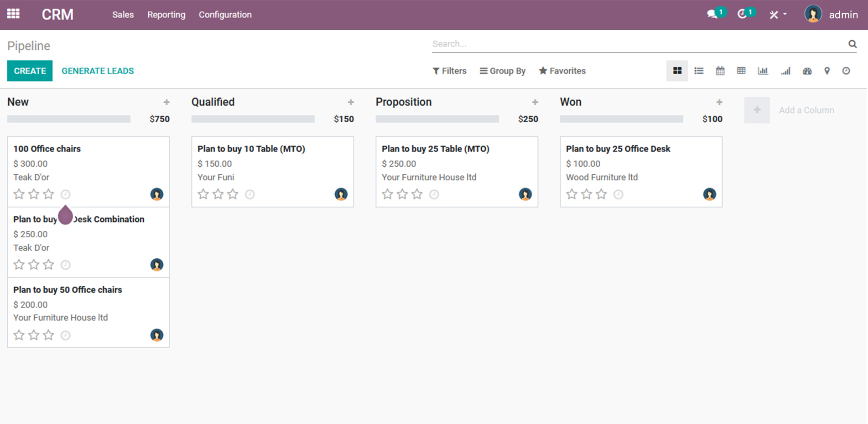Add quick lead in Qualified column
The height and width of the screenshot is (424, 868).
click(x=350, y=102)
